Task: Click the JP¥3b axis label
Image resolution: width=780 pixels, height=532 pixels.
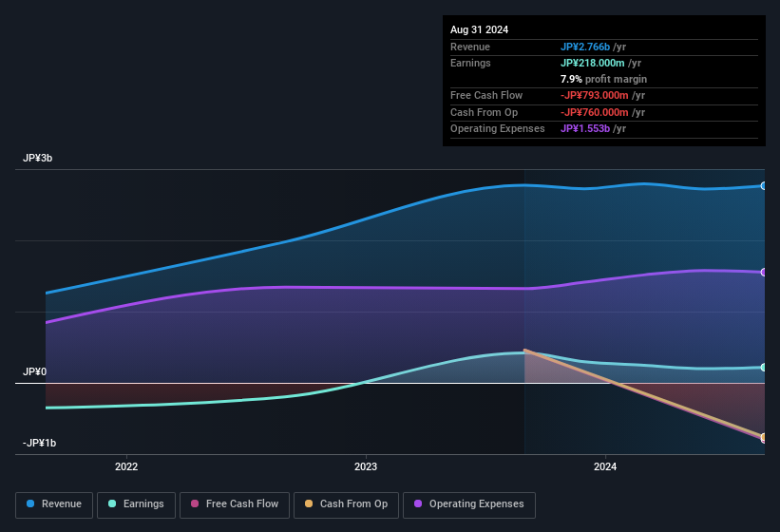Action: (x=37, y=158)
